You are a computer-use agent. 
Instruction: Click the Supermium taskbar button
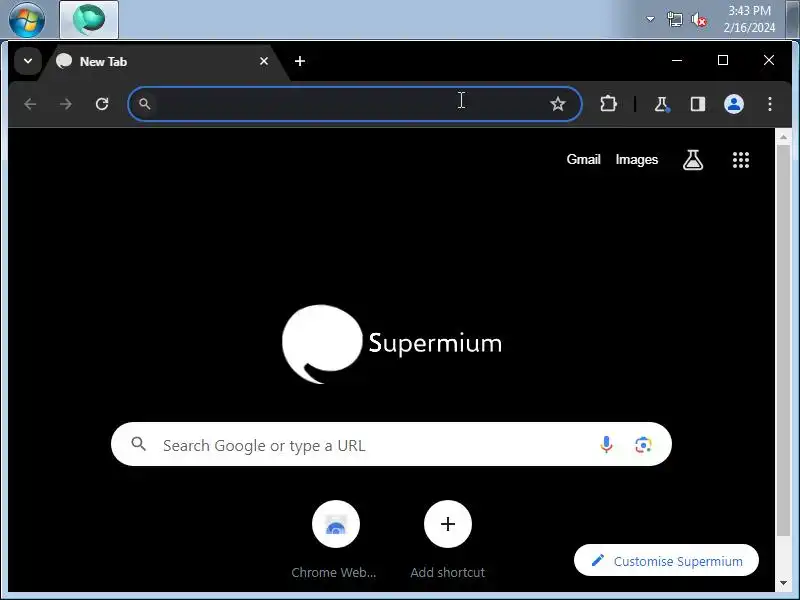(89, 19)
